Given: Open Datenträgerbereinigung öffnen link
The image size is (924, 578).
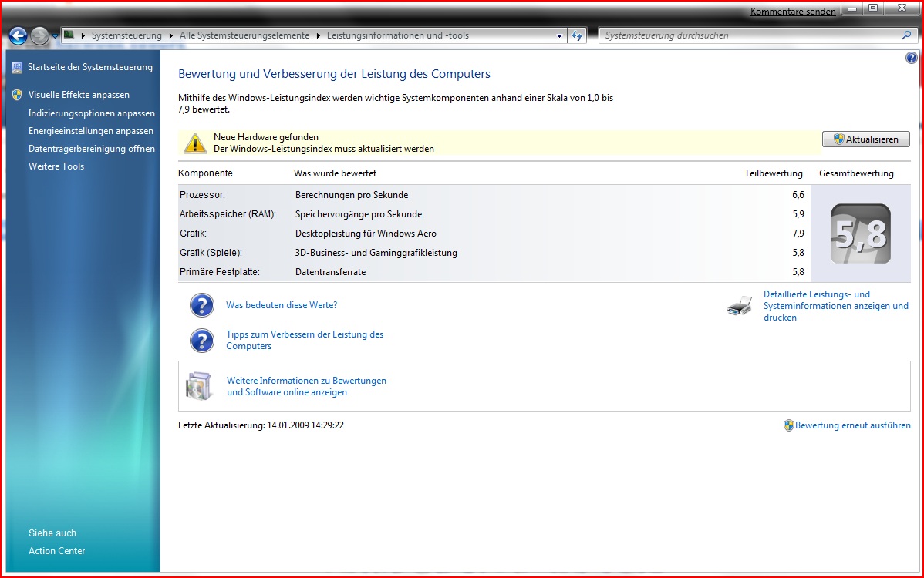Looking at the screenshot, I should (x=91, y=148).
